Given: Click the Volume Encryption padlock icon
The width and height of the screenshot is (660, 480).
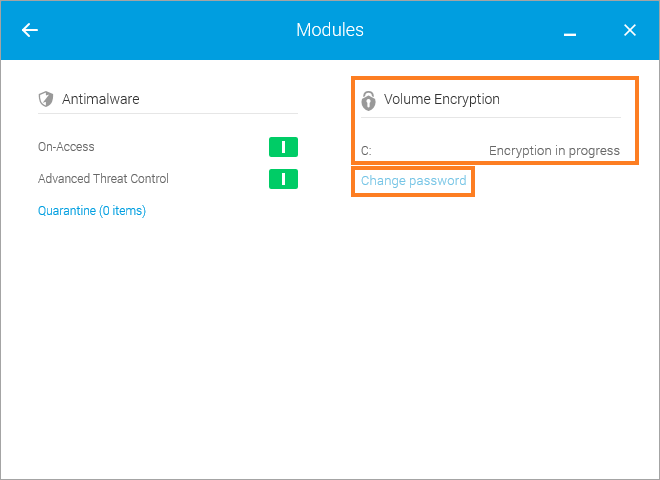Looking at the screenshot, I should pos(368,101).
